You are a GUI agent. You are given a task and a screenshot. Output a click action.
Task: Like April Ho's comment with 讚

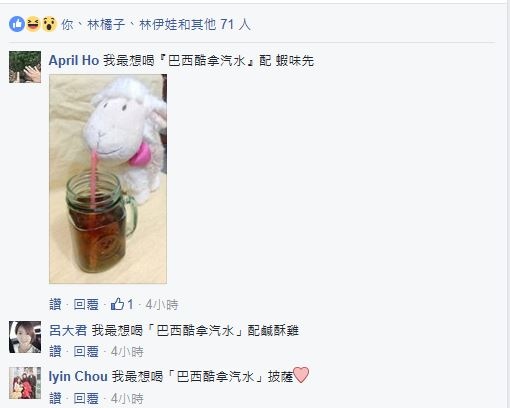(x=55, y=304)
